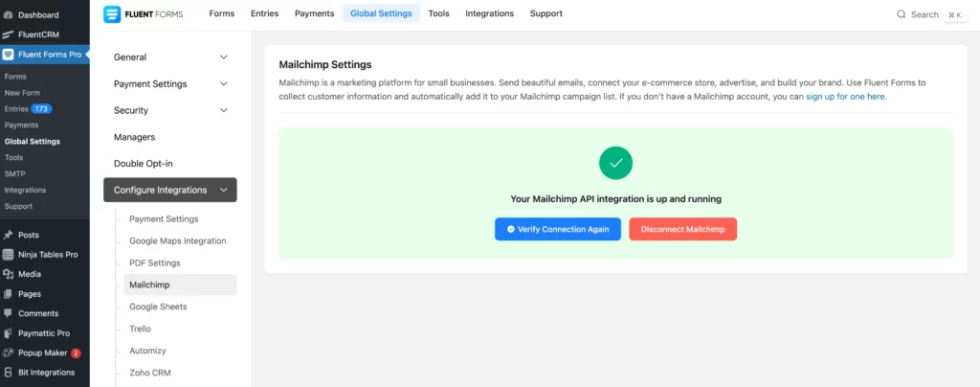This screenshot has height=387, width=980.
Task: Select Google Sheets integration item
Action: coord(158,307)
